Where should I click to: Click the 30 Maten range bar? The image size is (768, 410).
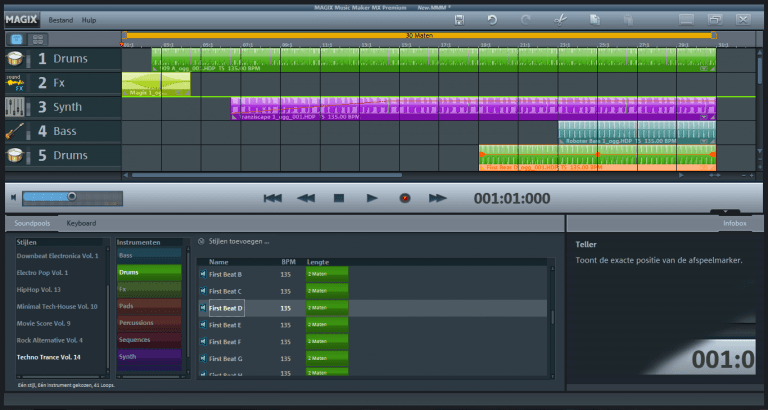[419, 35]
